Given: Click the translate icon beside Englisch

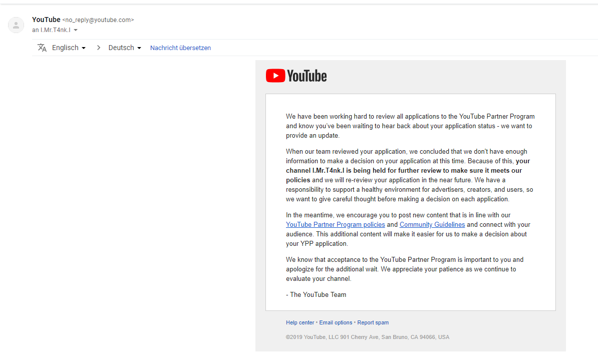Looking at the screenshot, I should (42, 48).
